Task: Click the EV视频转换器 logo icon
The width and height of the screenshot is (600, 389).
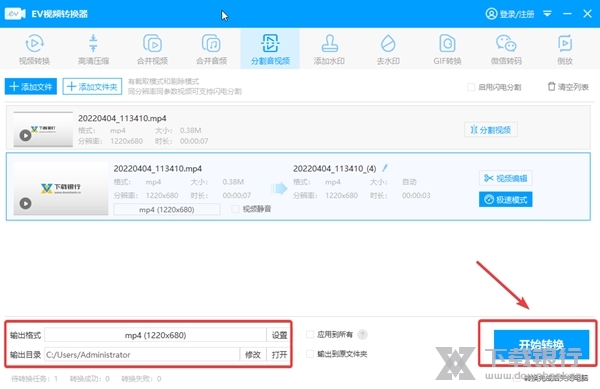Action: [x=15, y=14]
